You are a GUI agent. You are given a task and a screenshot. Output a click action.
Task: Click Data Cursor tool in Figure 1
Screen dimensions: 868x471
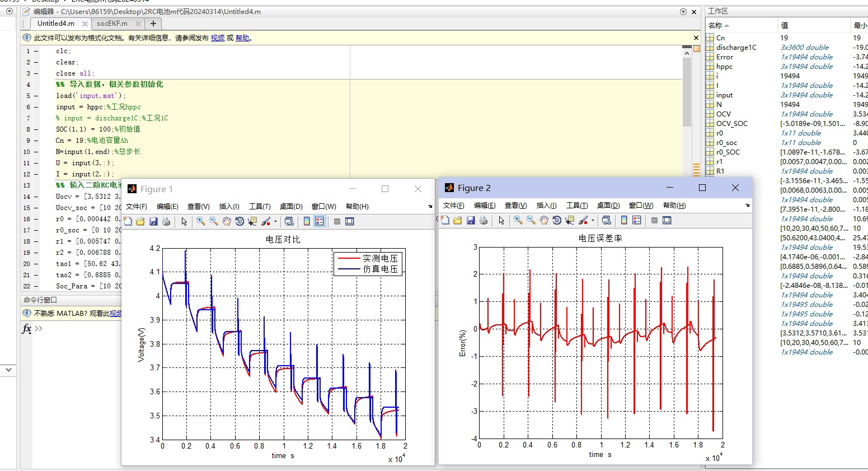[x=252, y=222]
